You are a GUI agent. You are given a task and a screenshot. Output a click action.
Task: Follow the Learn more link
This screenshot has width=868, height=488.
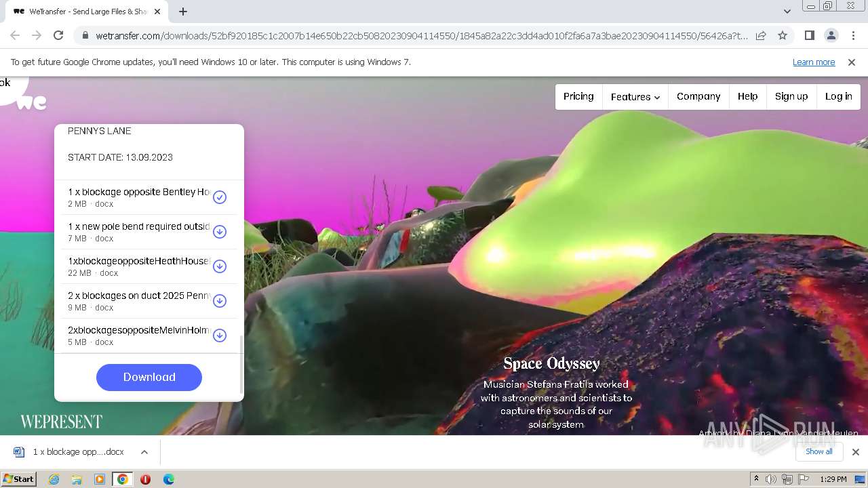pyautogui.click(x=814, y=62)
